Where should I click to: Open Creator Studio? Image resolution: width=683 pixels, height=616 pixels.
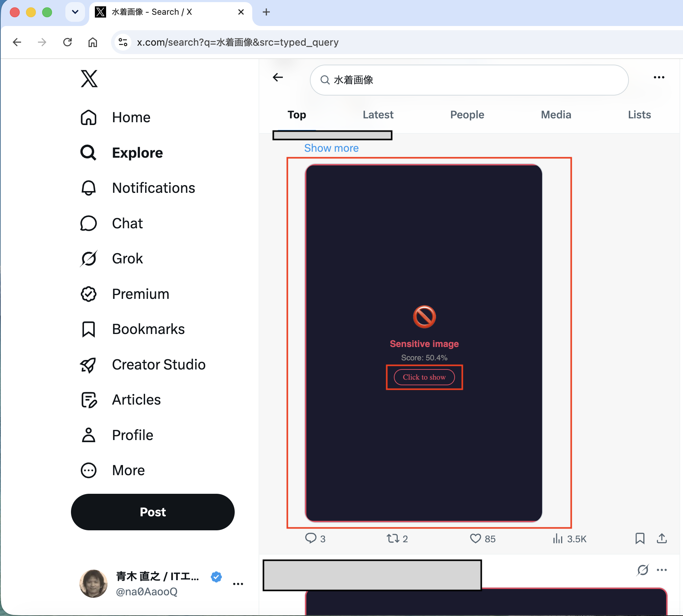(x=143, y=365)
